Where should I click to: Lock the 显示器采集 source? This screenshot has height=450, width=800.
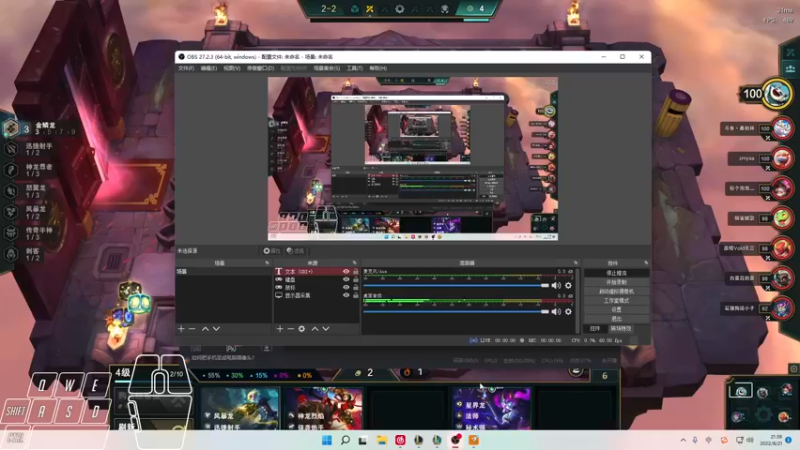pyautogui.click(x=356, y=295)
